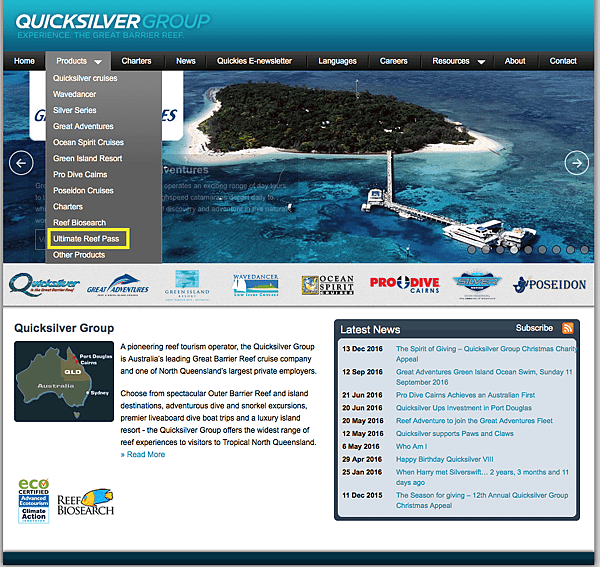Open the Great Adventures brand logo

(118, 285)
